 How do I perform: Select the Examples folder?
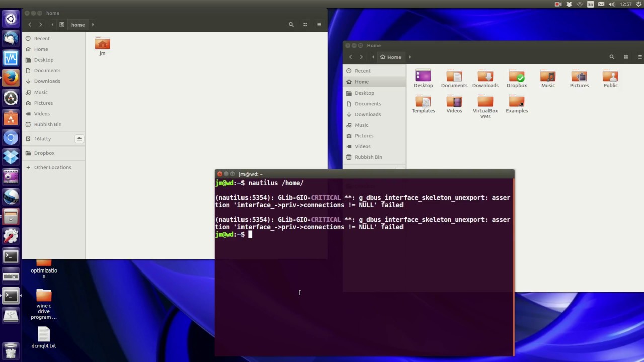517,104
